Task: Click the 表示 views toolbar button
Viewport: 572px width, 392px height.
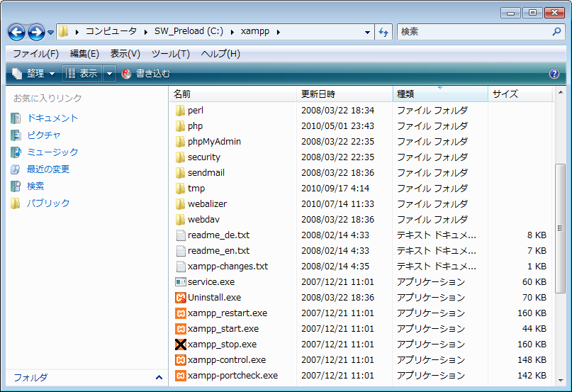Action: [x=82, y=74]
